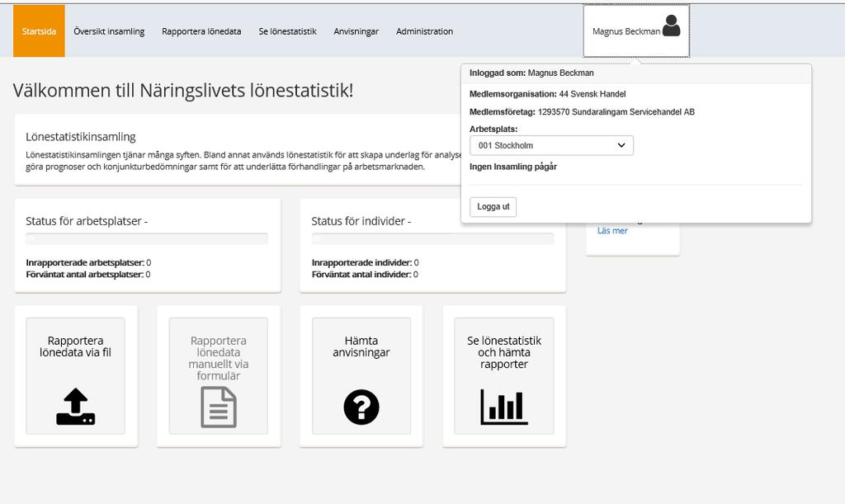
Task: Click the Rapportera lönedata manuellt via formulär tile
Action: [x=218, y=376]
